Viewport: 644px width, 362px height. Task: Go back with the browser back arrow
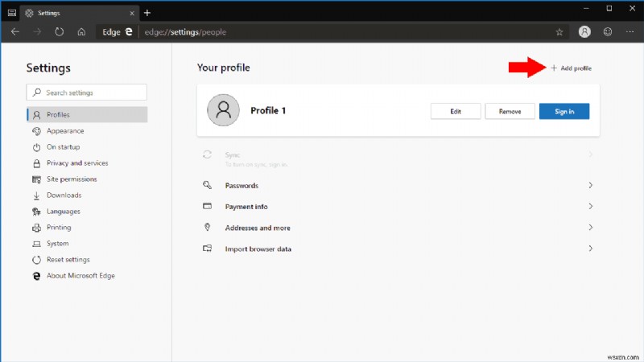coord(15,31)
